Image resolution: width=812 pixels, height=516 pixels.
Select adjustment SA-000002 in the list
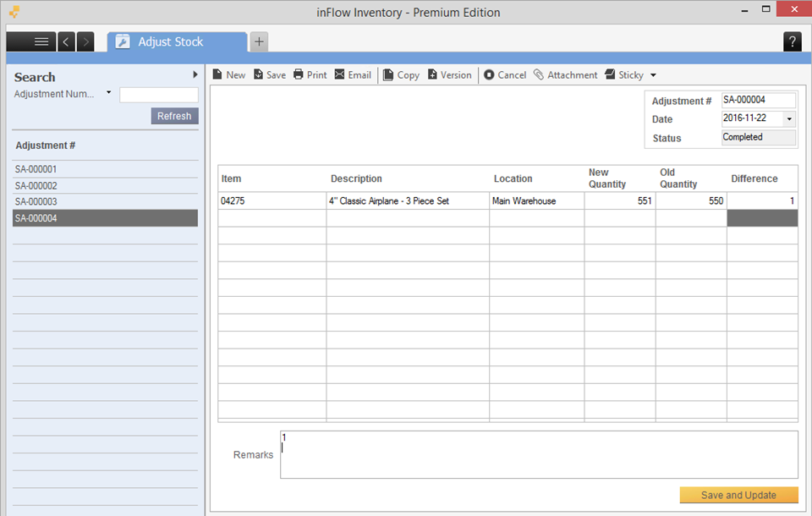click(x=105, y=185)
